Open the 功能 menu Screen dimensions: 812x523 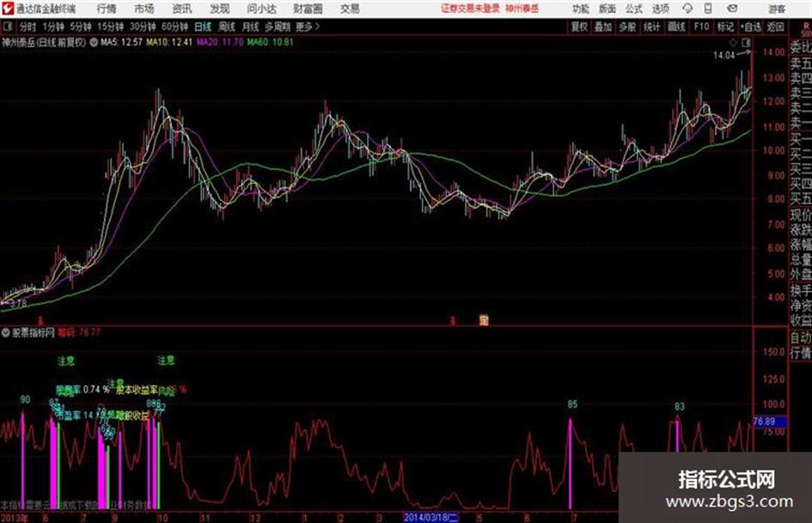click(x=581, y=9)
